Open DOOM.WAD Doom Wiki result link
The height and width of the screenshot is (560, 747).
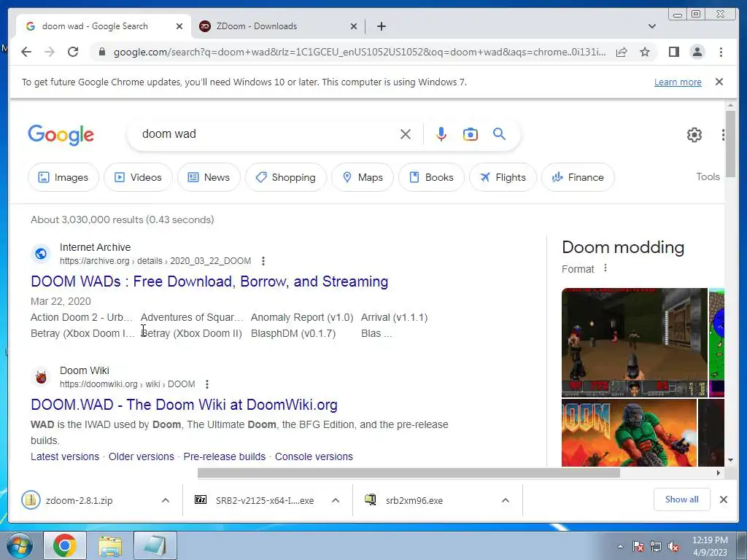click(184, 405)
